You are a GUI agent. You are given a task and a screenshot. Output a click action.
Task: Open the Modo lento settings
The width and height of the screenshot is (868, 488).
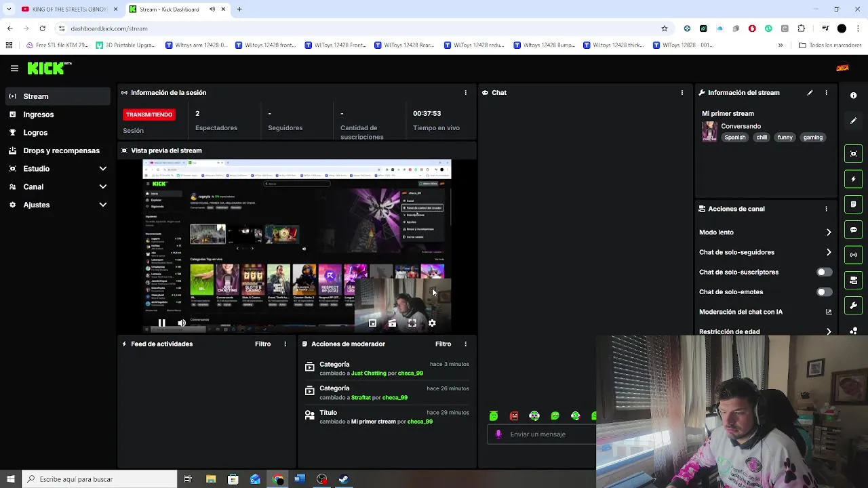pyautogui.click(x=766, y=232)
